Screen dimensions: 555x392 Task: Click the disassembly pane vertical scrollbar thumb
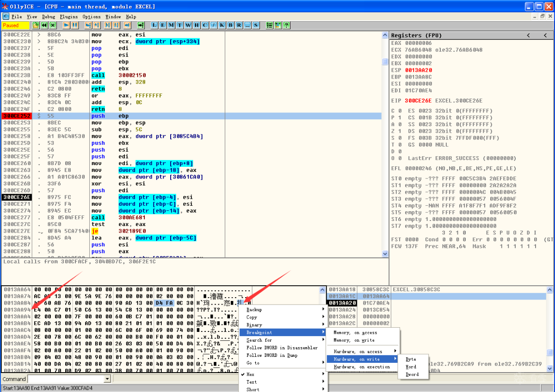[385, 61]
